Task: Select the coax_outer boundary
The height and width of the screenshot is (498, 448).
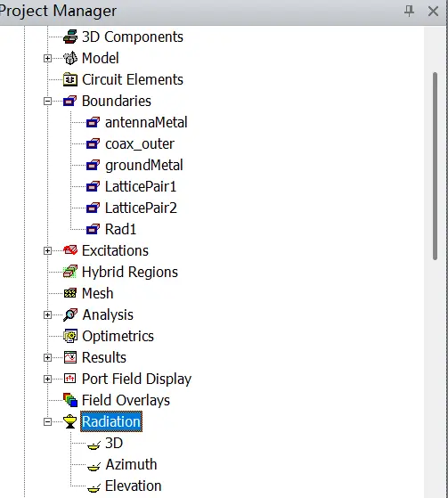Action: (140, 143)
